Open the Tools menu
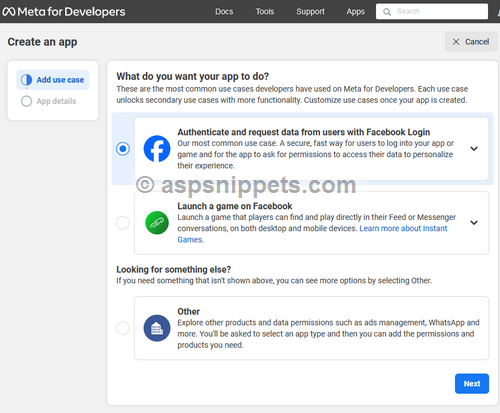The height and width of the screenshot is (413, 500). (x=265, y=12)
